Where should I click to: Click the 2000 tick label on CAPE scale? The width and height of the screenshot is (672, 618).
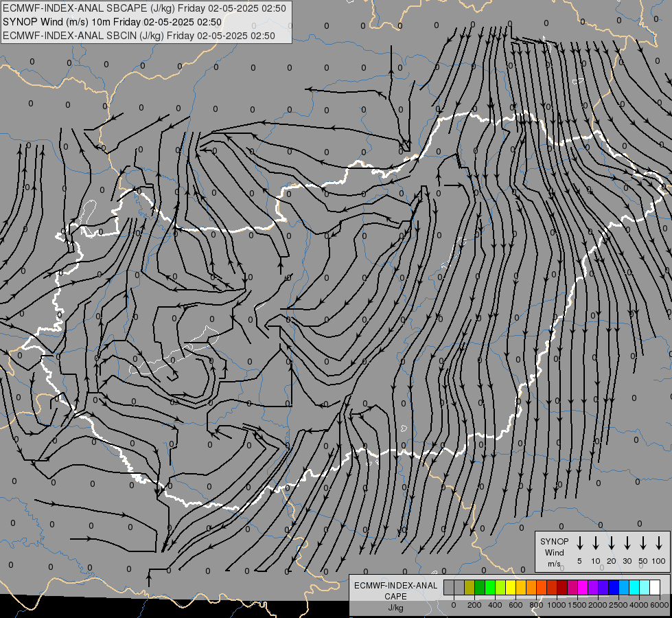598,605
